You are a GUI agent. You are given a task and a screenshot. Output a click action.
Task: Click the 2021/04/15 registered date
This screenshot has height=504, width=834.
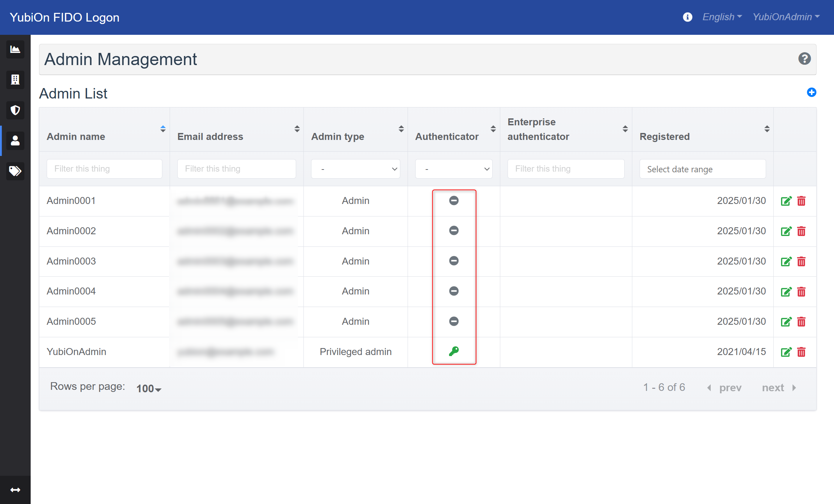(x=741, y=352)
